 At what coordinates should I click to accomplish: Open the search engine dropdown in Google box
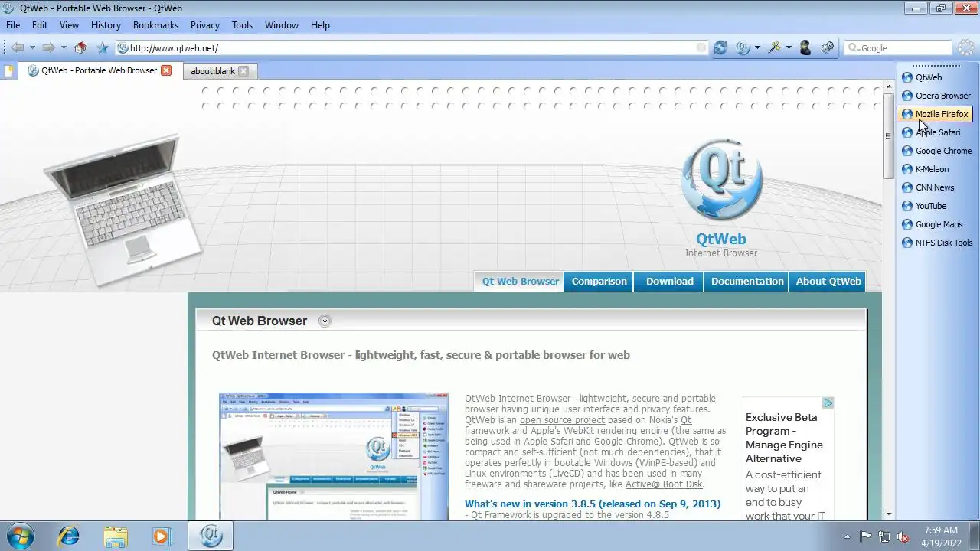tap(854, 47)
